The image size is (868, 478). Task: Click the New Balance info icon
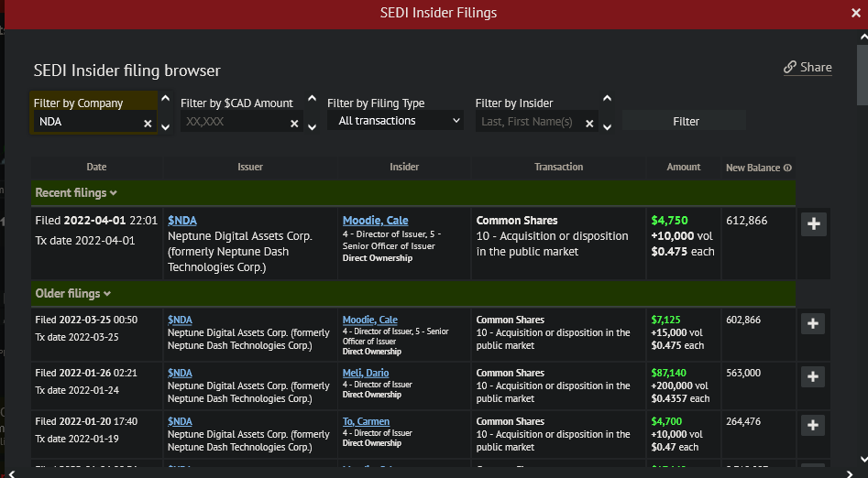[787, 168]
